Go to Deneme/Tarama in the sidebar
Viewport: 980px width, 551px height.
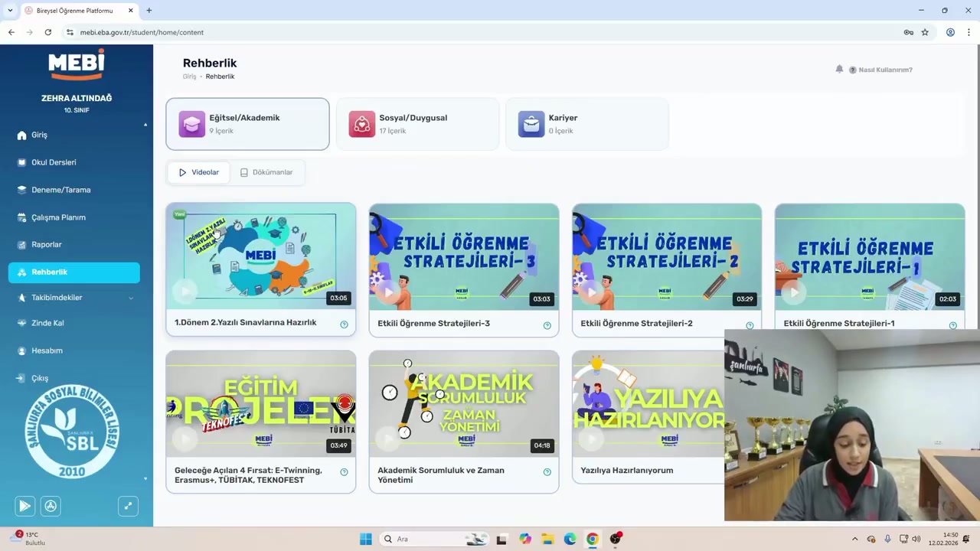point(60,190)
